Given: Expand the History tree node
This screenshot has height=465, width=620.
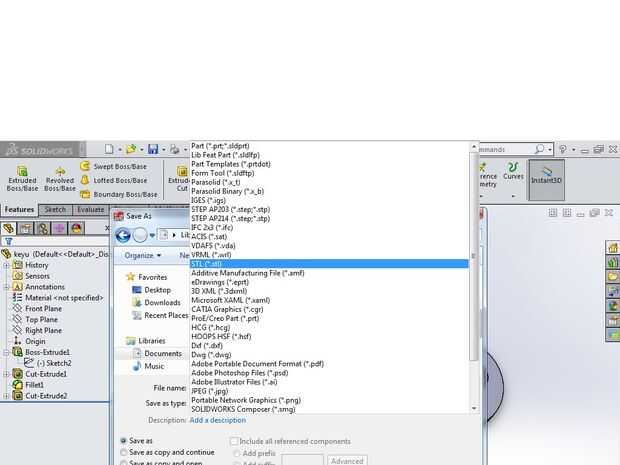Looking at the screenshot, I should 6,265.
